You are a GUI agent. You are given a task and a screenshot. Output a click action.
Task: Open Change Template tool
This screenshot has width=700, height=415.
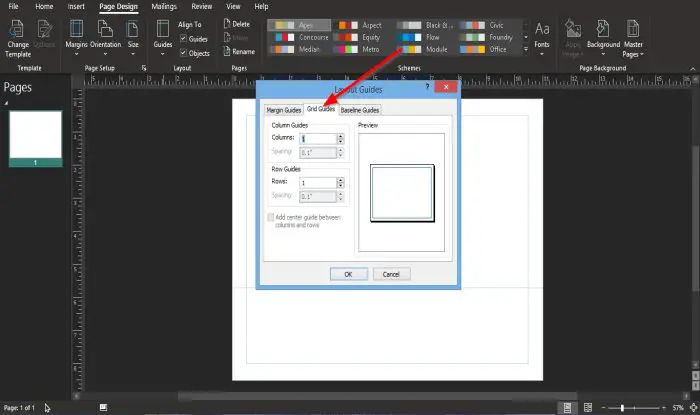tap(18, 39)
